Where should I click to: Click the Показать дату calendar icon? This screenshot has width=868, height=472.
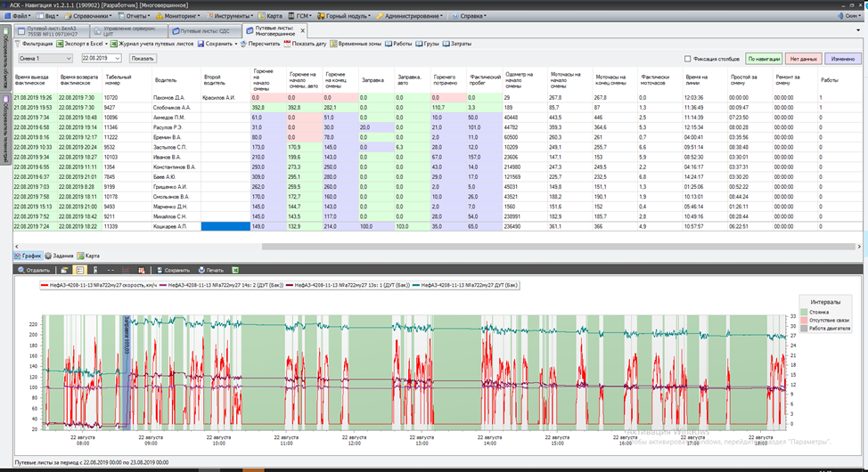[288, 44]
